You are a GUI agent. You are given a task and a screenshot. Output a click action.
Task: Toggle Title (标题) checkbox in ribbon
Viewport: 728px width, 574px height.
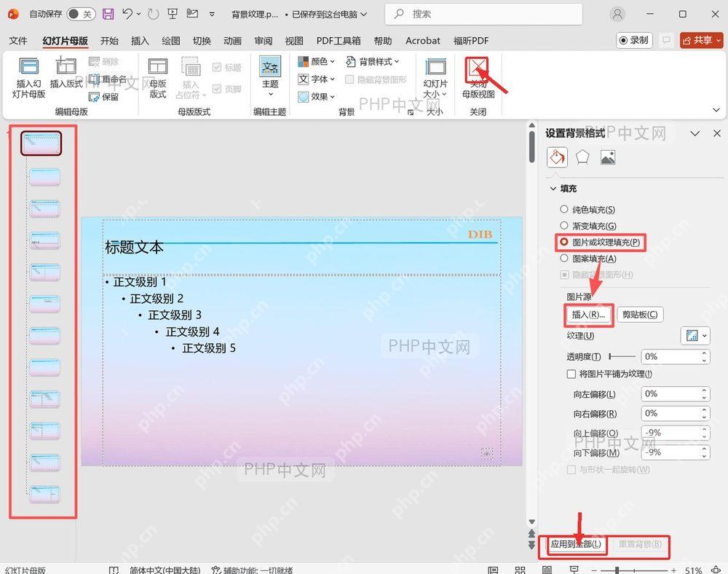[x=216, y=67]
